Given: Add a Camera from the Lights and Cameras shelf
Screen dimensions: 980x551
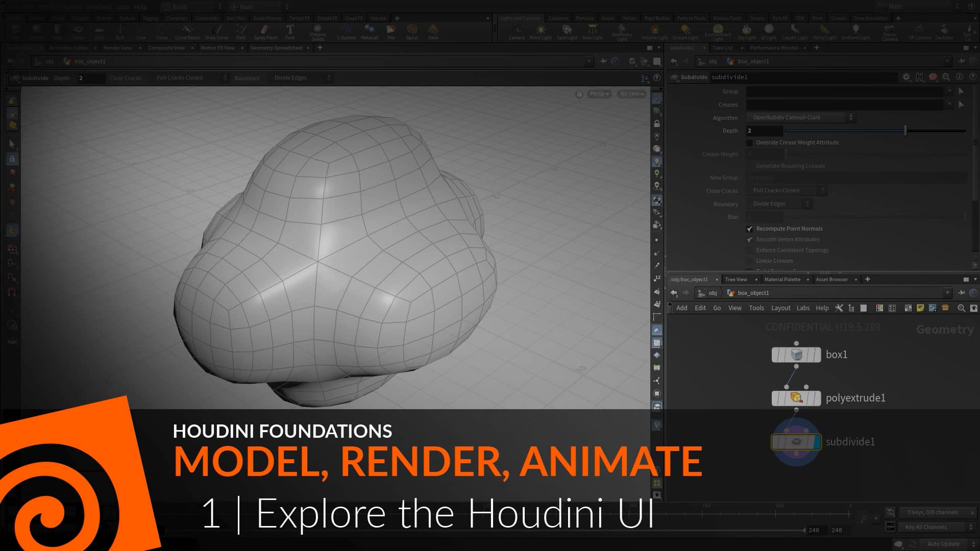Looking at the screenshot, I should [517, 32].
